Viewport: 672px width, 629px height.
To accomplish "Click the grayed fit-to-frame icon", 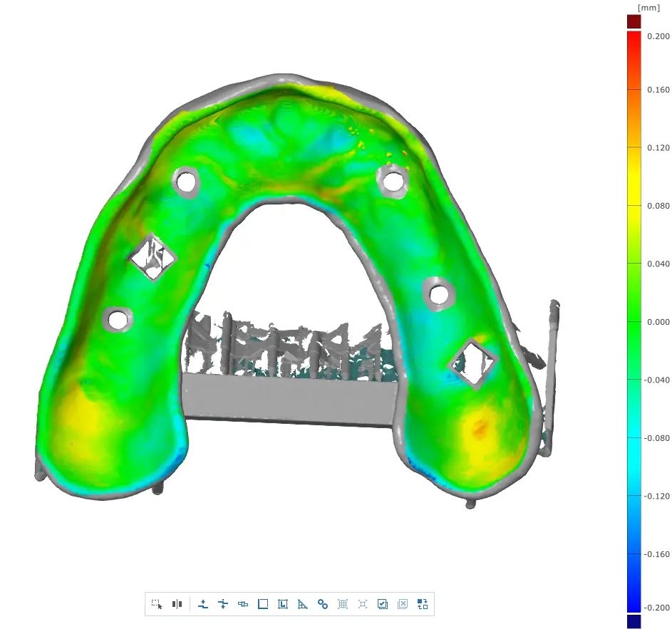I will (x=363, y=604).
